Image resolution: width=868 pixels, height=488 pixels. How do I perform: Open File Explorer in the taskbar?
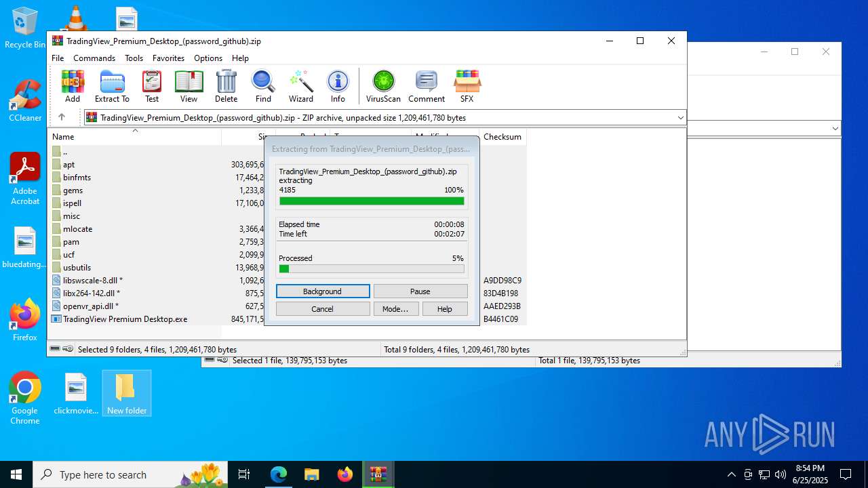coord(311,474)
